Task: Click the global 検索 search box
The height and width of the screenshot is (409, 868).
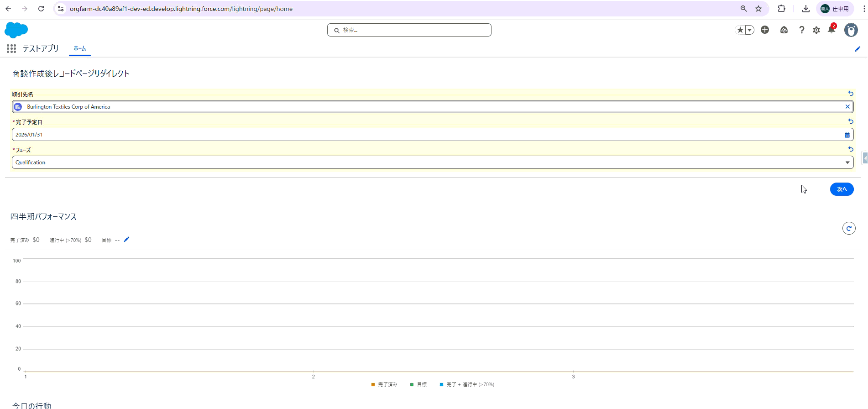Action: click(x=409, y=30)
